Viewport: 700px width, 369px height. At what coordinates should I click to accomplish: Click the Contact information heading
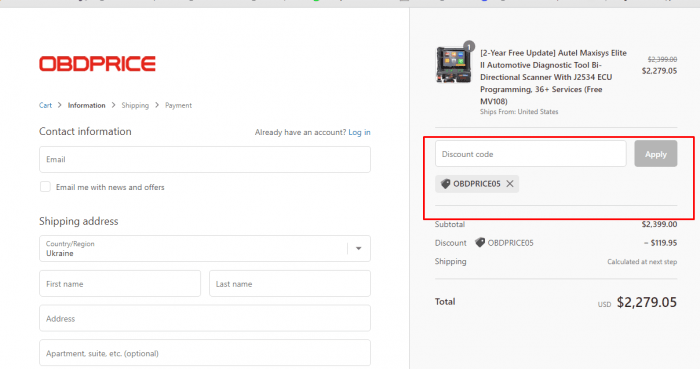coord(85,131)
